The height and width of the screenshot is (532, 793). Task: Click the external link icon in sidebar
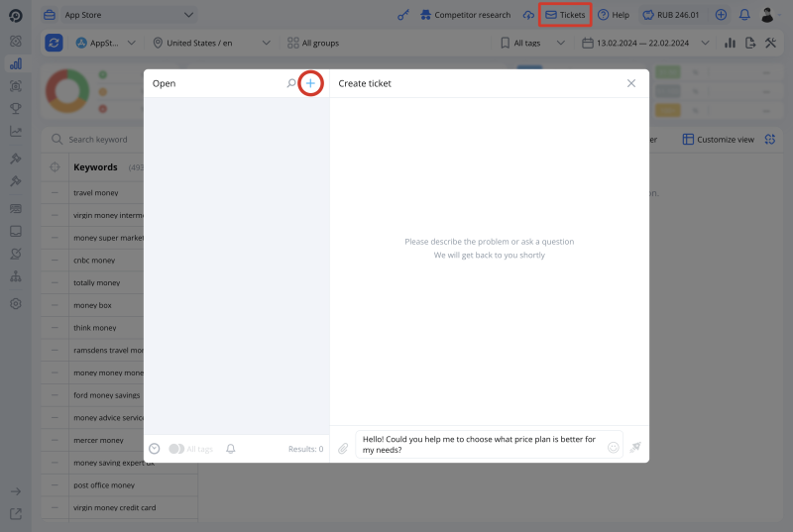pyautogui.click(x=16, y=514)
